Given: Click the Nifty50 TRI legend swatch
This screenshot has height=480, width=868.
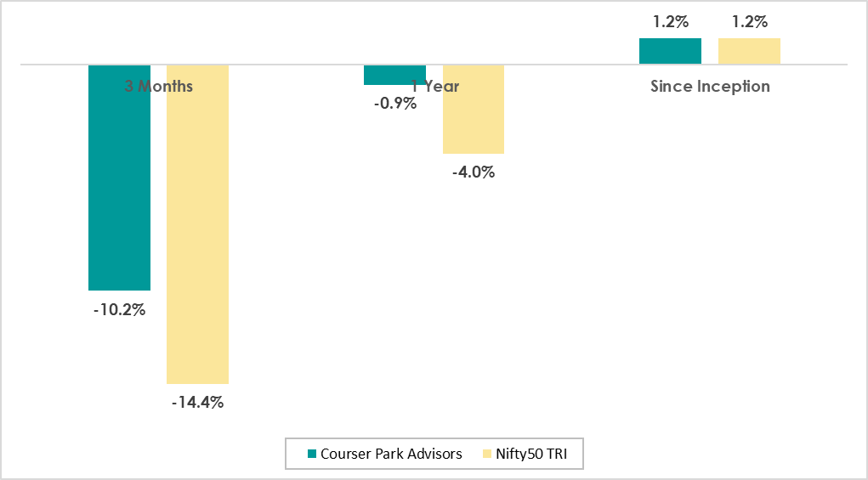Looking at the screenshot, I should pyautogui.click(x=487, y=455).
